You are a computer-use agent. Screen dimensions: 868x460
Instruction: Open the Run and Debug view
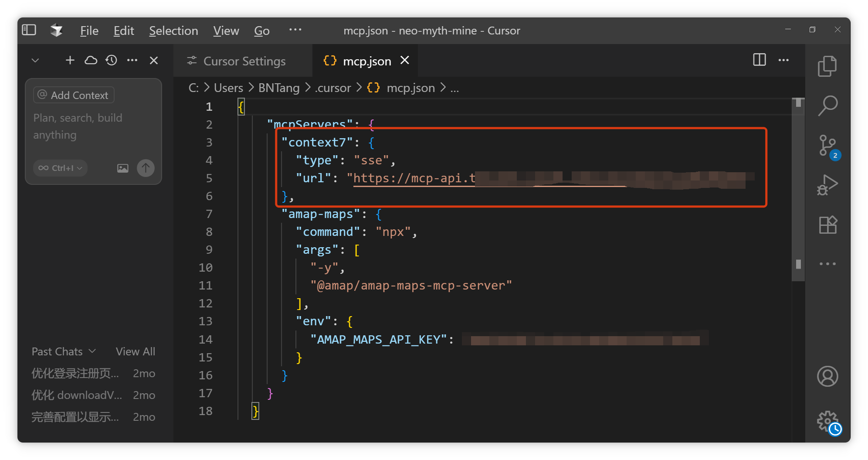pos(827,185)
